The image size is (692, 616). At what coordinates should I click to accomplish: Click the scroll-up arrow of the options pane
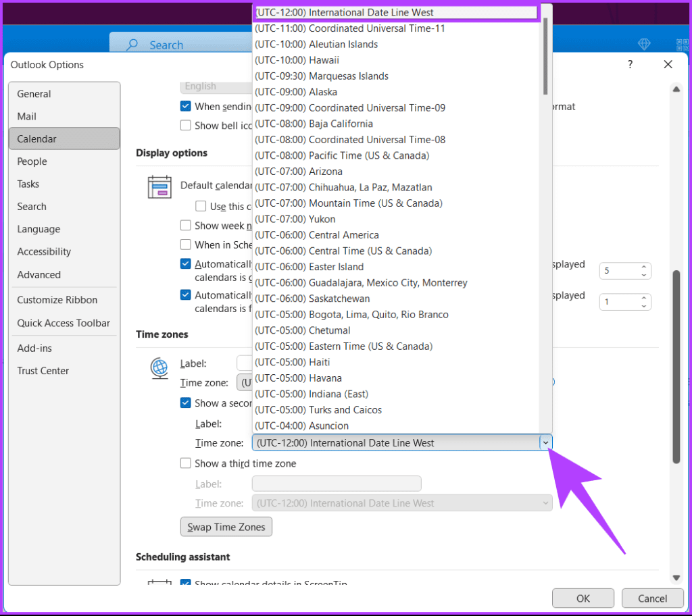[676, 89]
